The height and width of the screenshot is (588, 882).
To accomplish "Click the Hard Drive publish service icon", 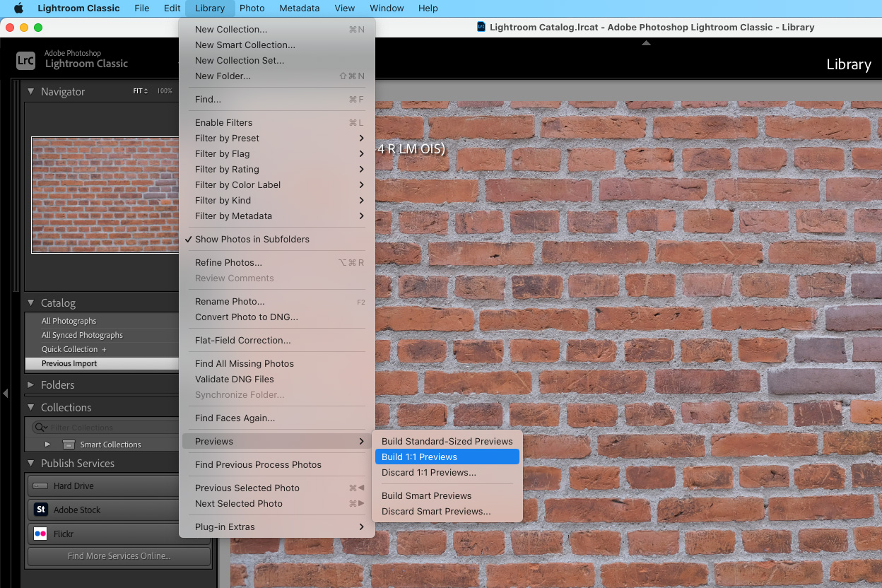I will (40, 486).
